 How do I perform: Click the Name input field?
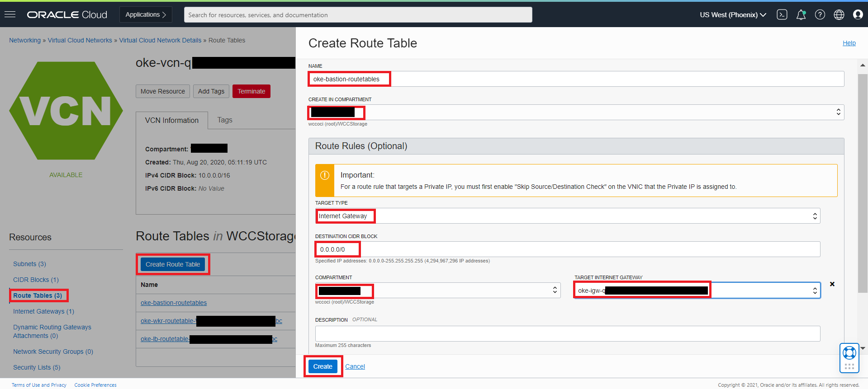(576, 79)
